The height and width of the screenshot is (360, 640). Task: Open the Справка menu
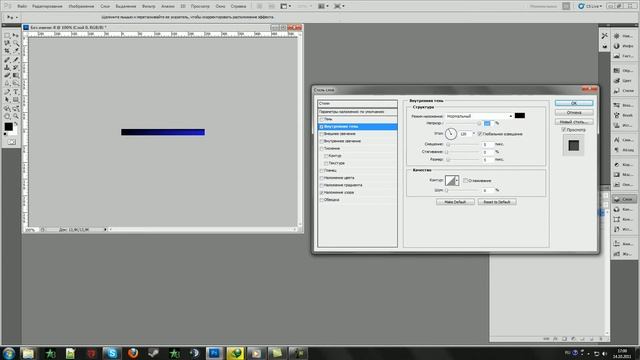pyautogui.click(x=238, y=6)
